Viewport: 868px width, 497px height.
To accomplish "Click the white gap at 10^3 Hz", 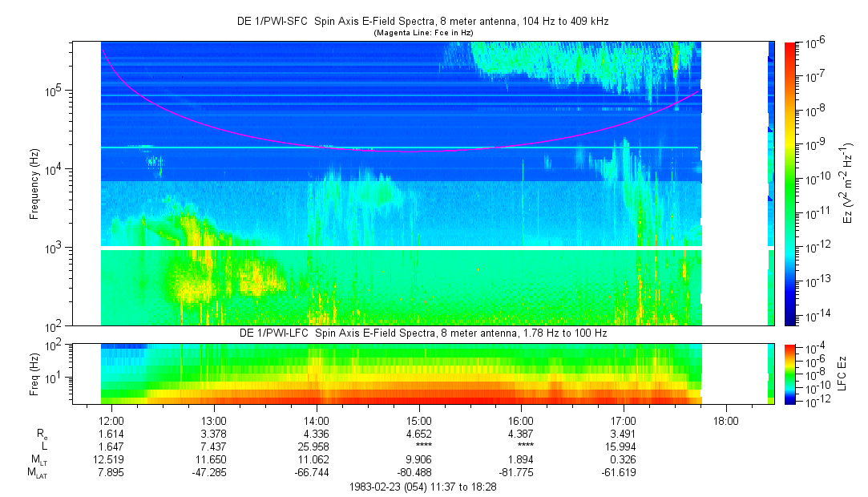I will tap(402, 248).
